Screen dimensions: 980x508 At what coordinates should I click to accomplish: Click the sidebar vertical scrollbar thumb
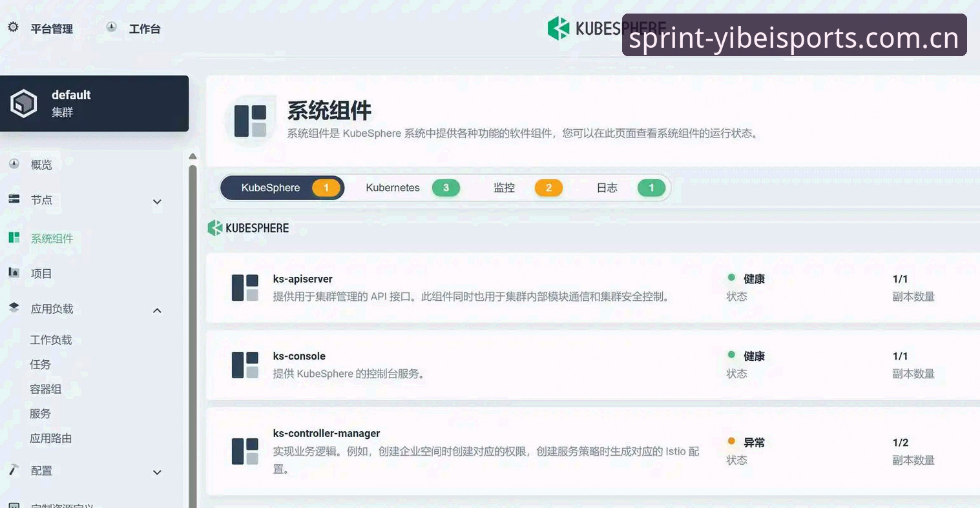point(193,336)
